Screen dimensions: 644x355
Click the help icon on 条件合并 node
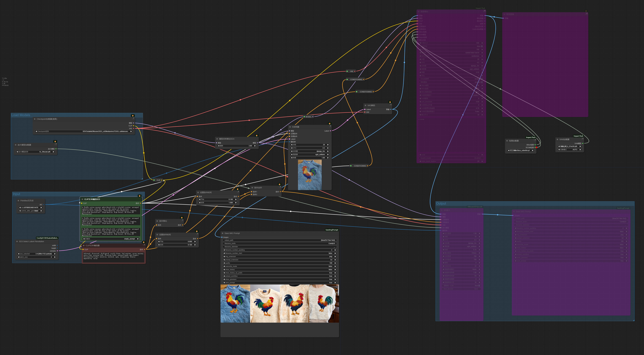280,187
